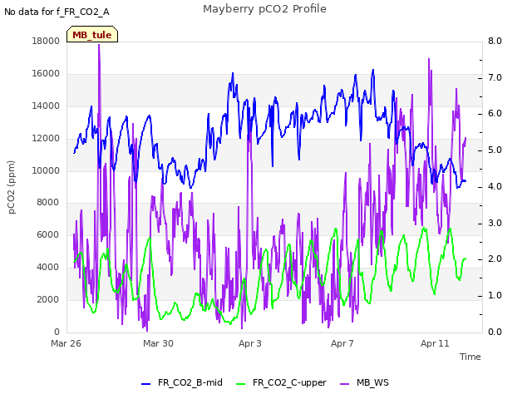Click the 4000 left axis value

pos(48,267)
